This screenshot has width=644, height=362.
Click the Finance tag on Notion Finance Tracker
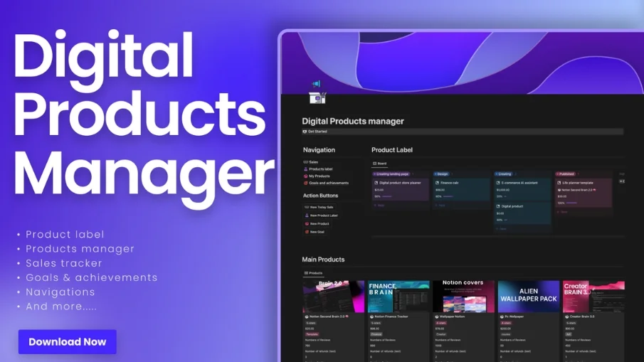point(376,334)
